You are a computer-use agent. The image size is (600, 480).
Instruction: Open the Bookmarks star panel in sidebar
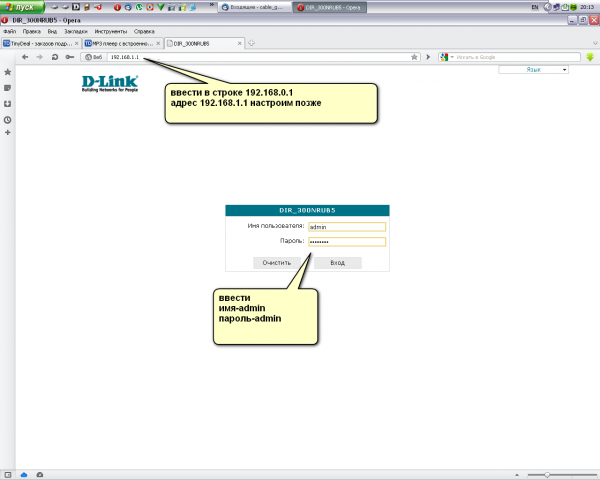[x=7, y=72]
